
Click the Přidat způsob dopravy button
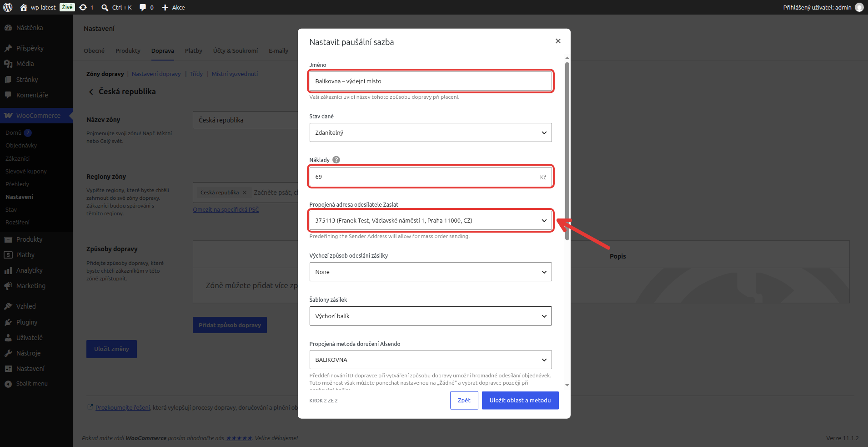[x=230, y=325]
